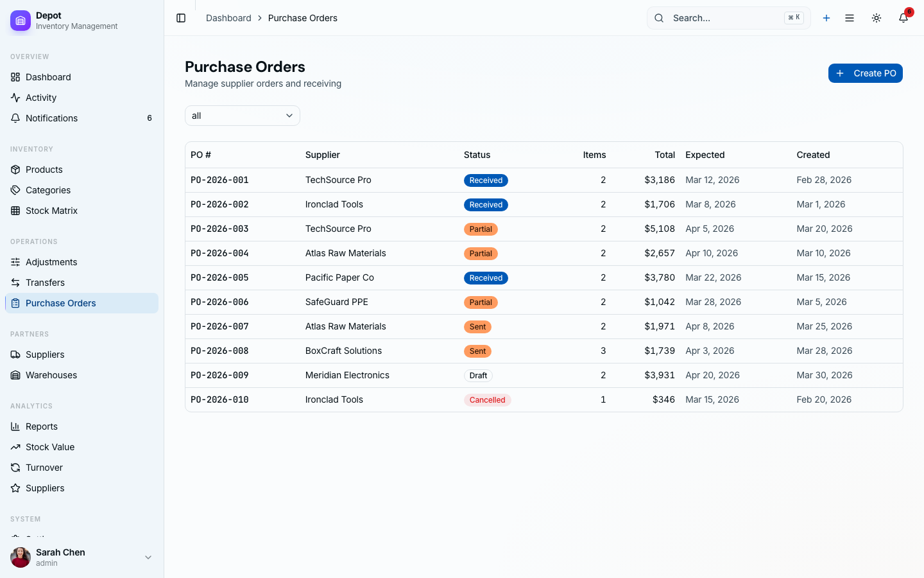Select the Activity icon in Overview

click(x=15, y=98)
